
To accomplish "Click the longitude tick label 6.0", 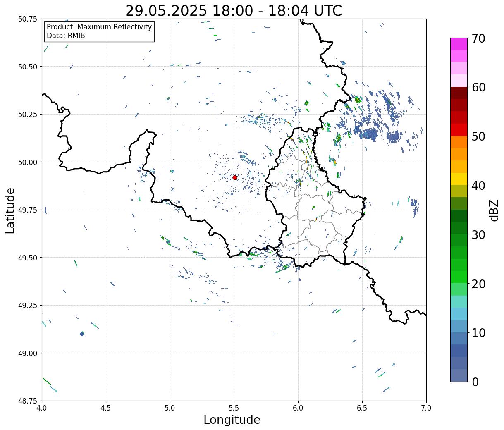I will (x=298, y=408).
